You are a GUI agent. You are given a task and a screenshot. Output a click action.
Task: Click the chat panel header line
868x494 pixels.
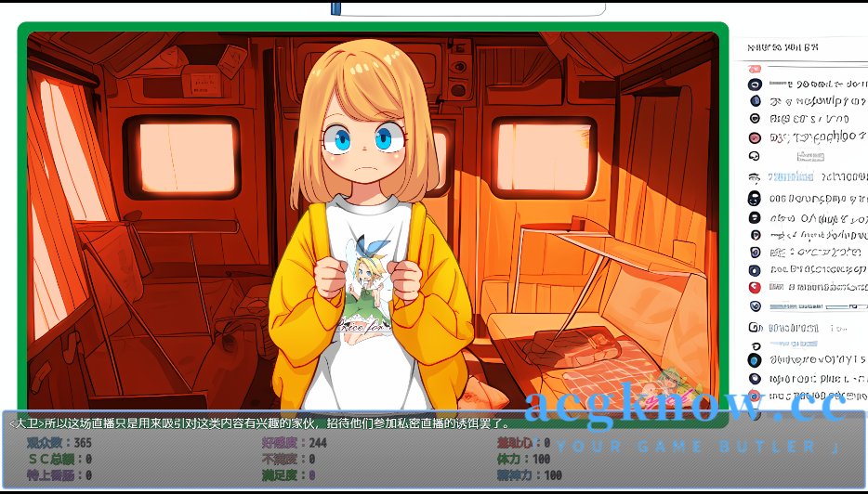783,47
